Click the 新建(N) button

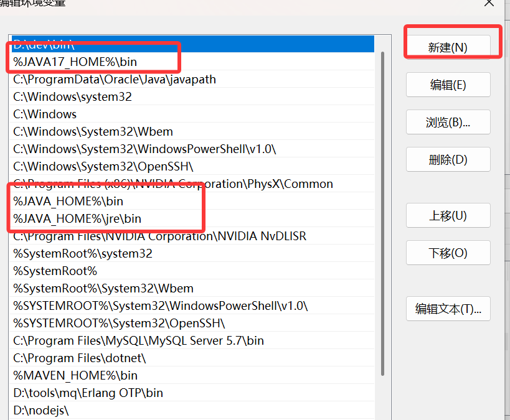point(448,47)
